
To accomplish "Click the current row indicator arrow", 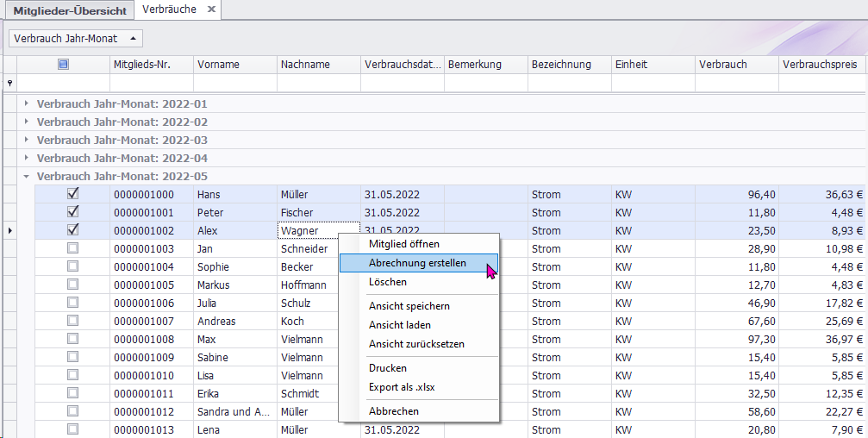I will pos(9,231).
